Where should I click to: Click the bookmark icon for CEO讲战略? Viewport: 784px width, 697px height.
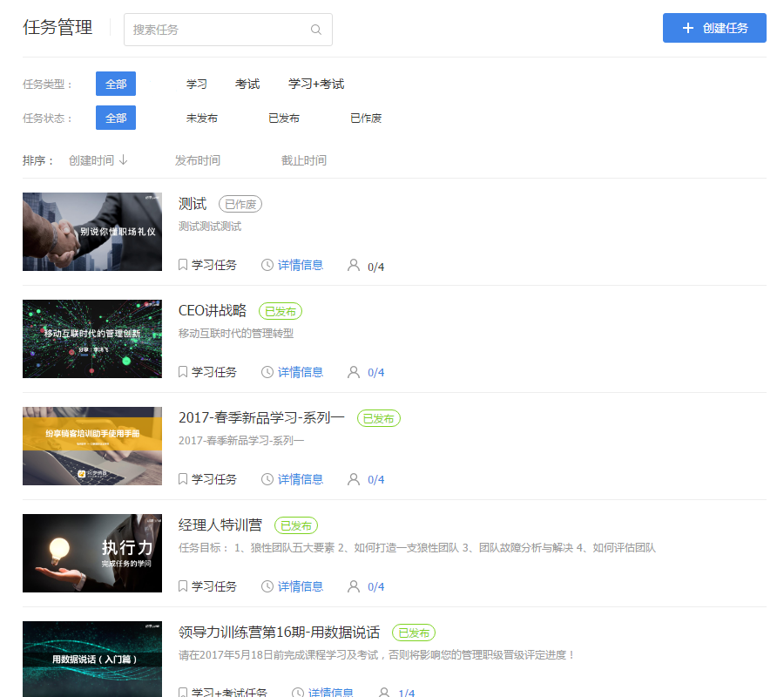pos(183,371)
